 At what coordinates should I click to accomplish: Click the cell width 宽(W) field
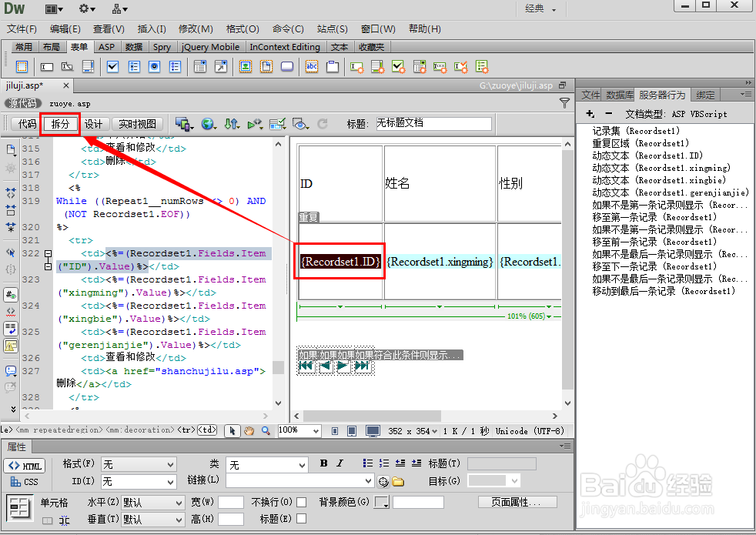pos(230,502)
